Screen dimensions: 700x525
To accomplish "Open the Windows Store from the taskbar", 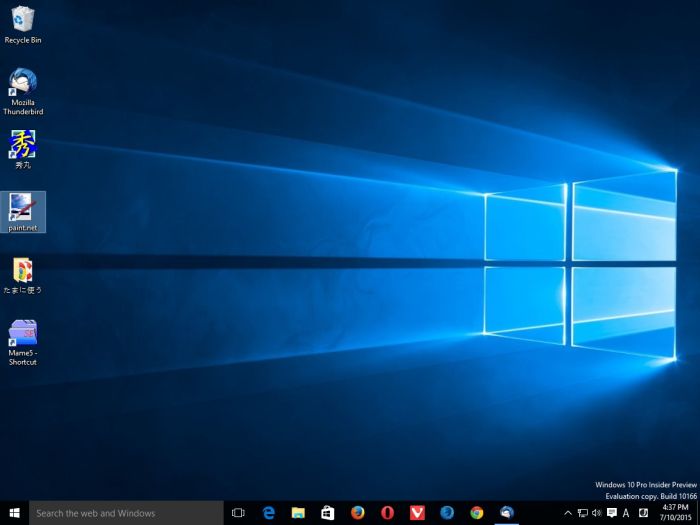I will pyautogui.click(x=328, y=513).
